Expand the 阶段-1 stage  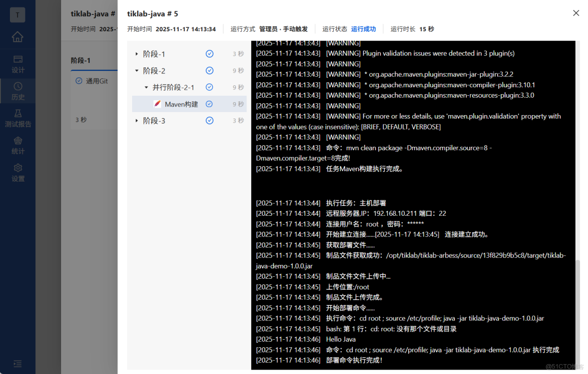(x=137, y=53)
